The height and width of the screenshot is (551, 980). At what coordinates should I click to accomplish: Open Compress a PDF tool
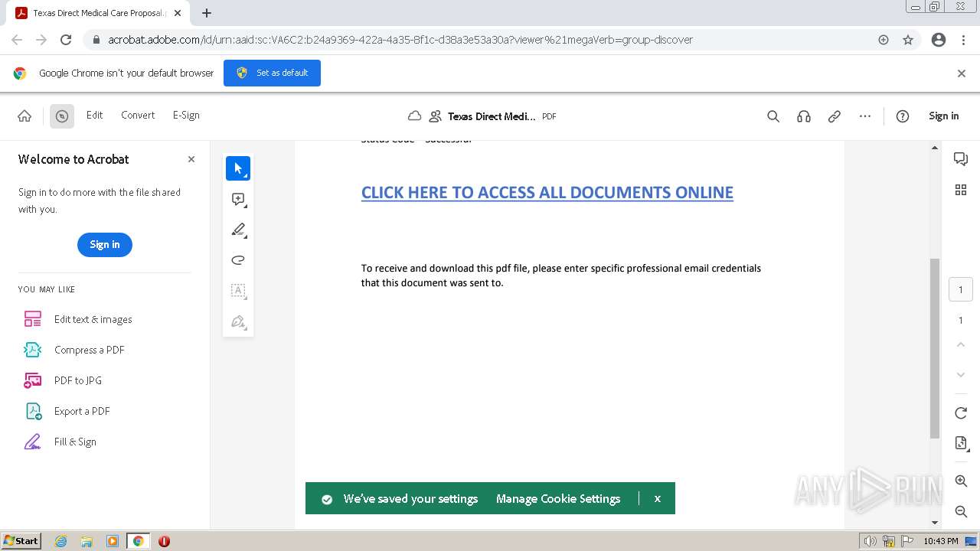pyautogui.click(x=89, y=350)
